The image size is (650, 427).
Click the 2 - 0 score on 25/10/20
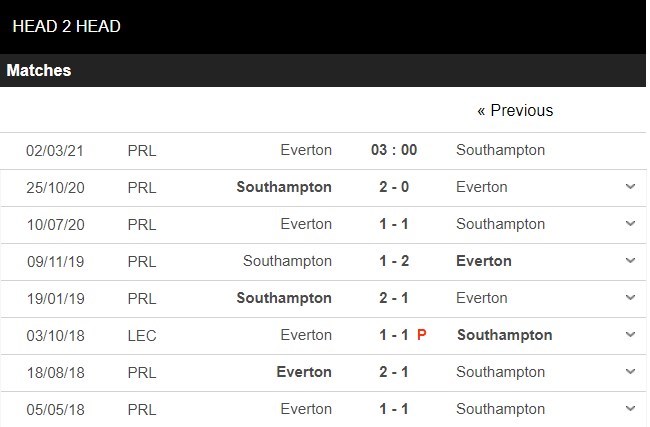394,187
